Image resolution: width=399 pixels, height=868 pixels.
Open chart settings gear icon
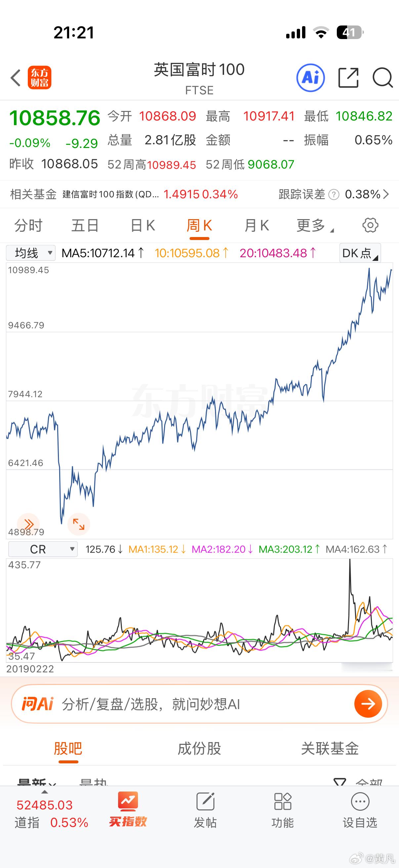coord(370,225)
